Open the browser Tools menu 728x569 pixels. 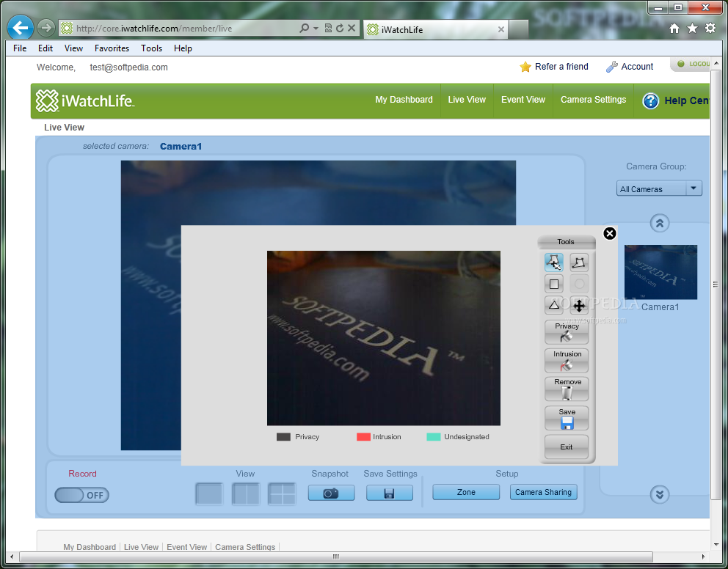point(151,48)
